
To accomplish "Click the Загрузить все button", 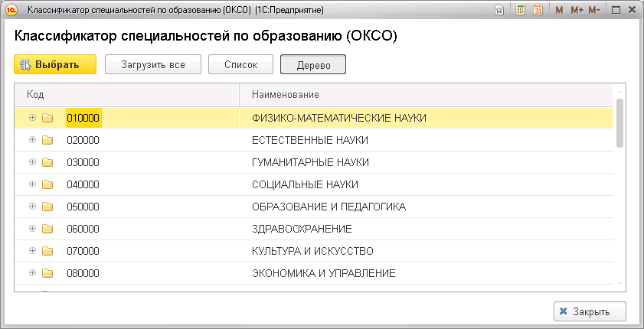I will point(153,65).
